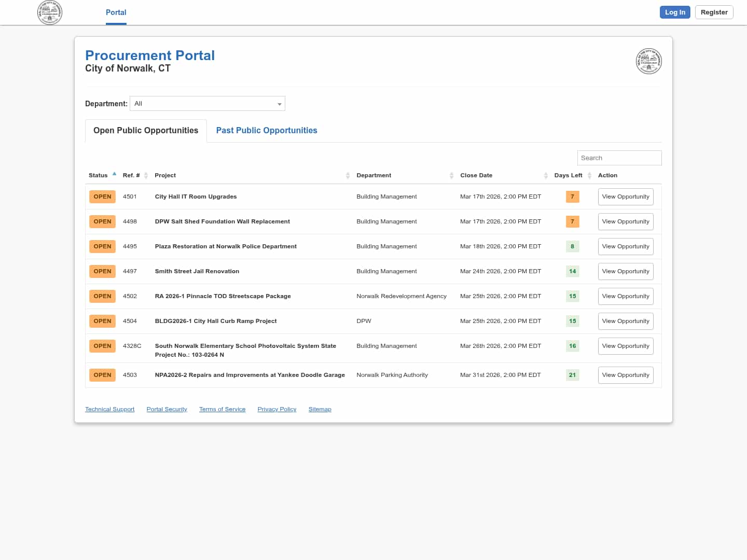Sort by Days Left column arrows
The width and height of the screenshot is (747, 560).
coord(589,176)
